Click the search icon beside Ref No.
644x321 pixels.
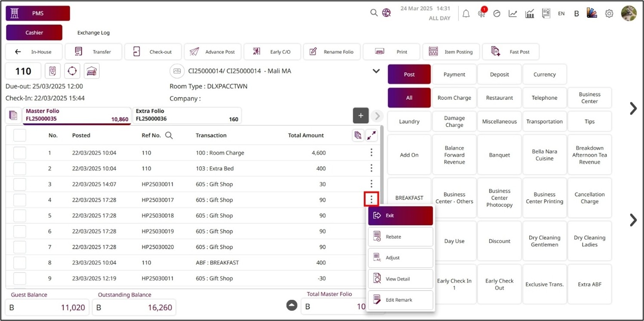(169, 136)
